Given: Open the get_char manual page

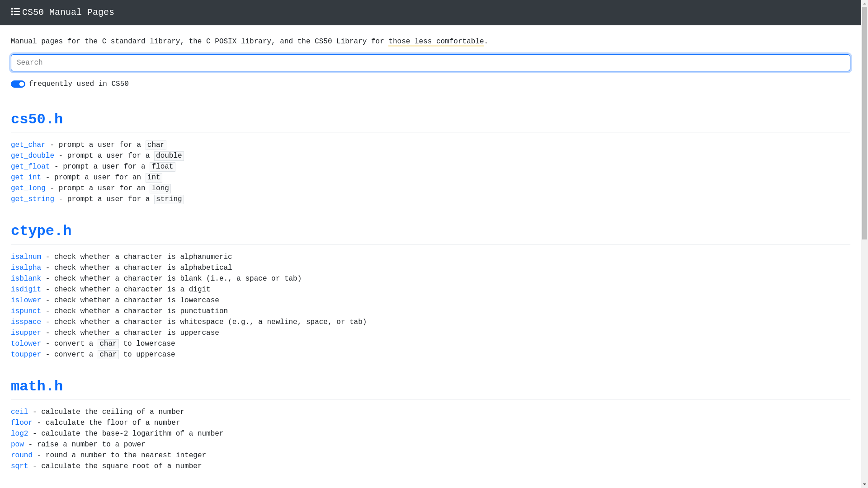Looking at the screenshot, I should click(28, 145).
